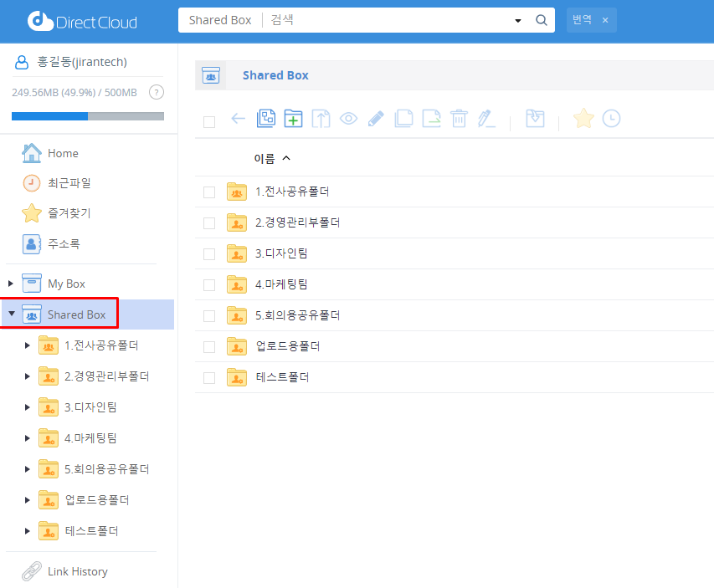Tick the checkbox next to 4.마케팅팀
714x588 pixels.
(x=209, y=285)
